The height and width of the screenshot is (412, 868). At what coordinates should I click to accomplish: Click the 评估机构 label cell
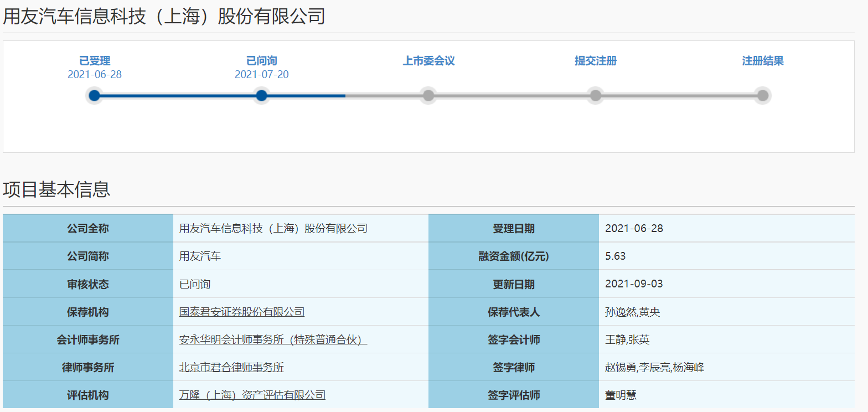click(x=88, y=395)
